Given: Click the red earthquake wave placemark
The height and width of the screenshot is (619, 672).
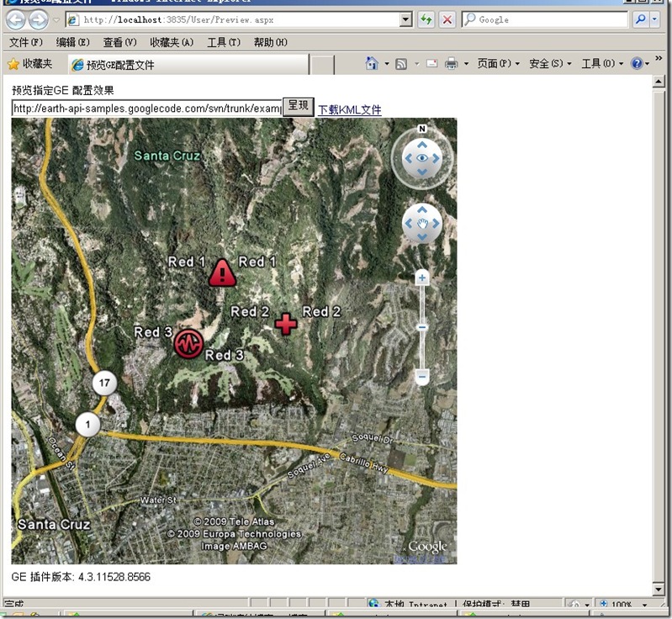Looking at the screenshot, I should [x=188, y=343].
